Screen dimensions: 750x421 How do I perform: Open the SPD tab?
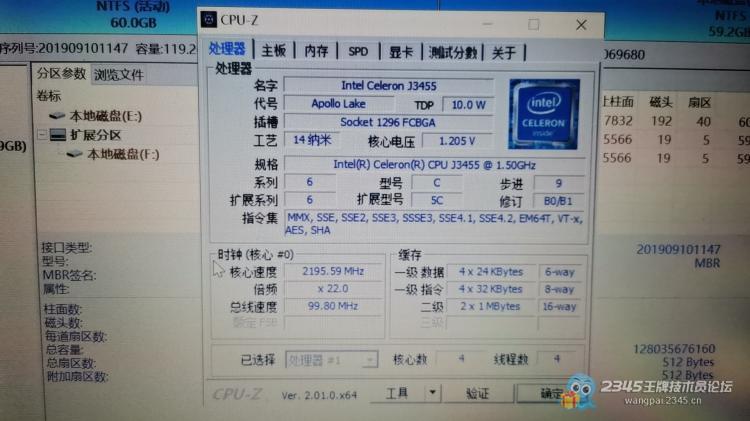pos(358,52)
